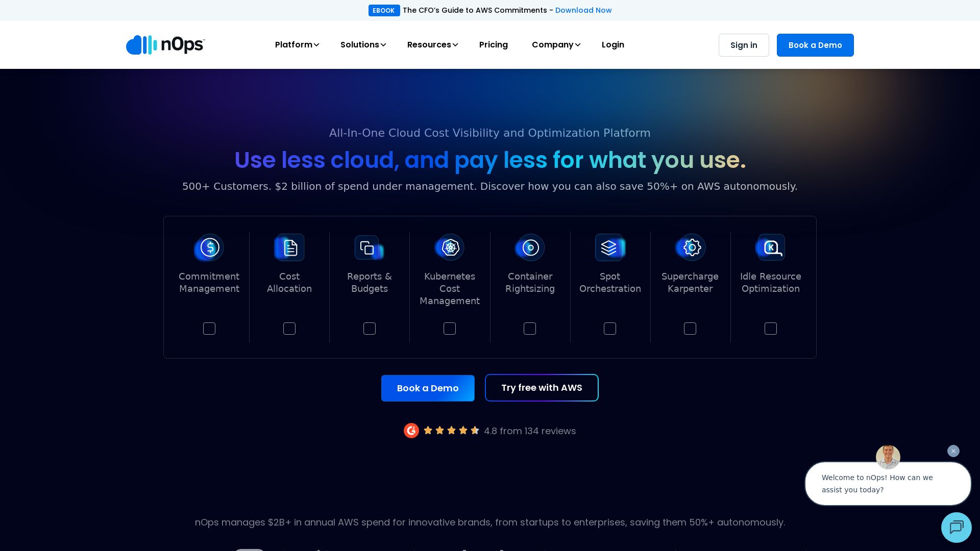Dismiss the chat welcome message

[953, 451]
